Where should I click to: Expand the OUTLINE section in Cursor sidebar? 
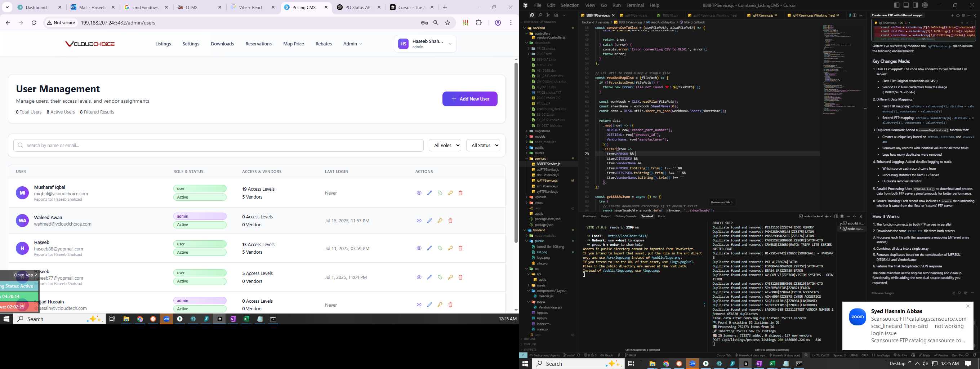point(530,339)
